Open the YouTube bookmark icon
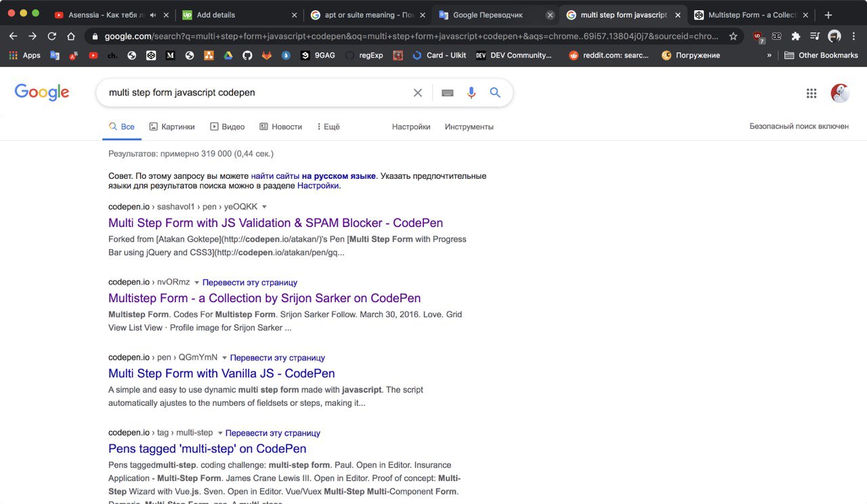 point(93,56)
